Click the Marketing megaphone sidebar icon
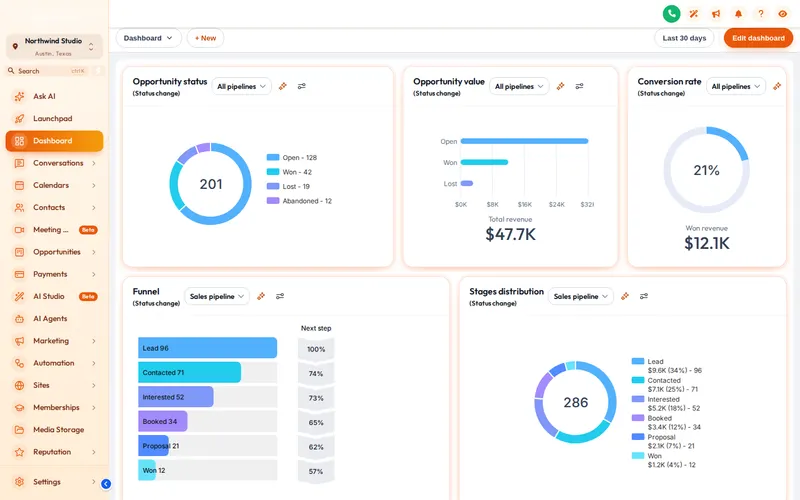This screenshot has height=500, width=800. point(19,341)
